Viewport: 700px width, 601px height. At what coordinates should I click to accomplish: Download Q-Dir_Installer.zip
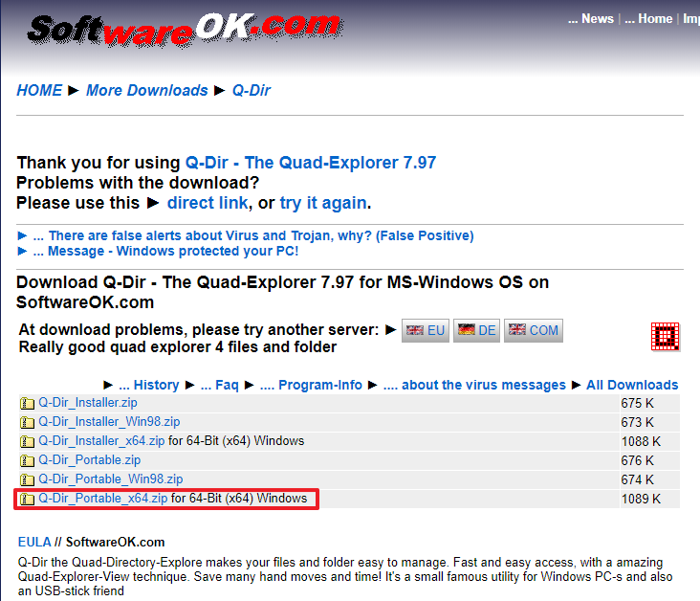(x=88, y=403)
